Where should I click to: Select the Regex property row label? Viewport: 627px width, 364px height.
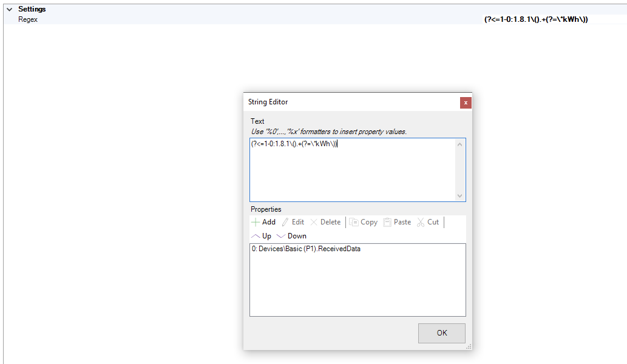point(28,19)
